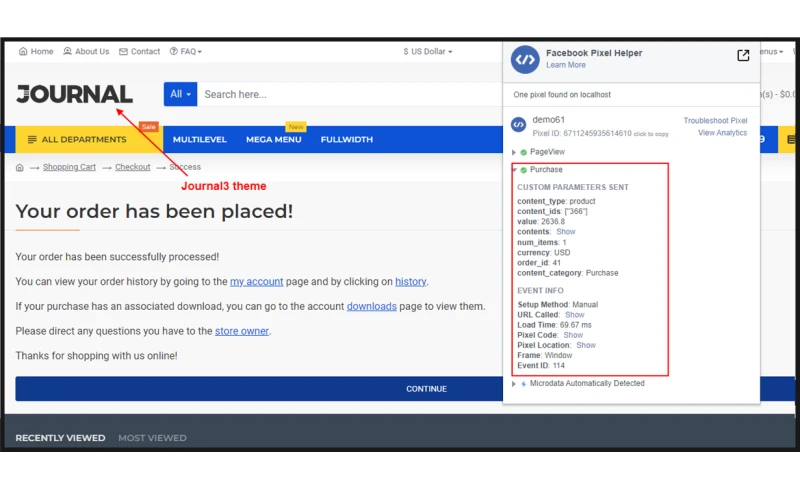Click the Facebook Pixel Helper logo icon
The height and width of the screenshot is (490, 800).
tap(525, 59)
